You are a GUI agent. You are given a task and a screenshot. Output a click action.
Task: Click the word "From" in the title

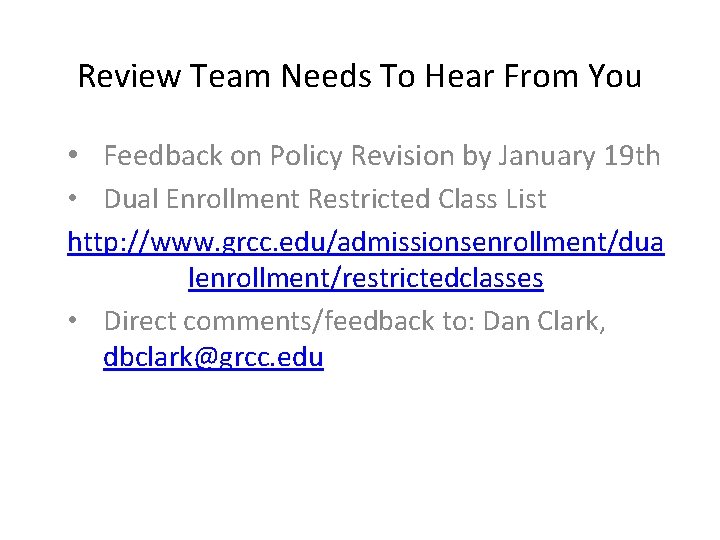pos(534,76)
